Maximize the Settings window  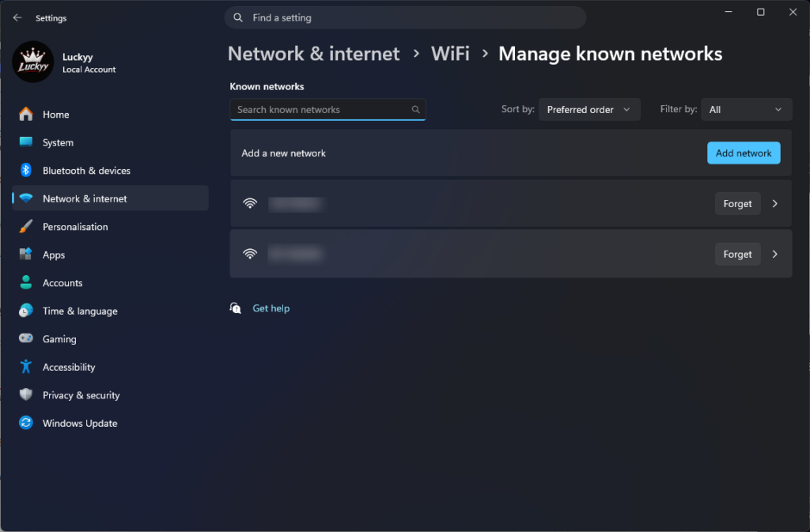pos(760,12)
